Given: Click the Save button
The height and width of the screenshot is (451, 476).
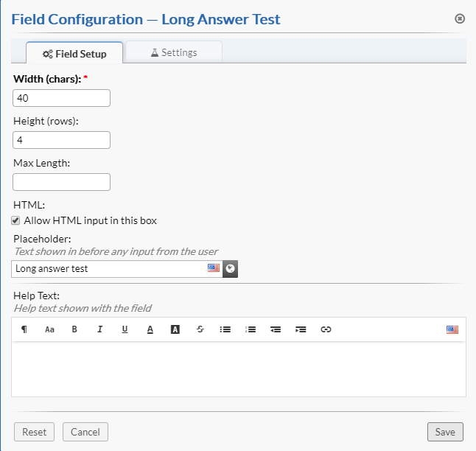Looking at the screenshot, I should [x=445, y=433].
